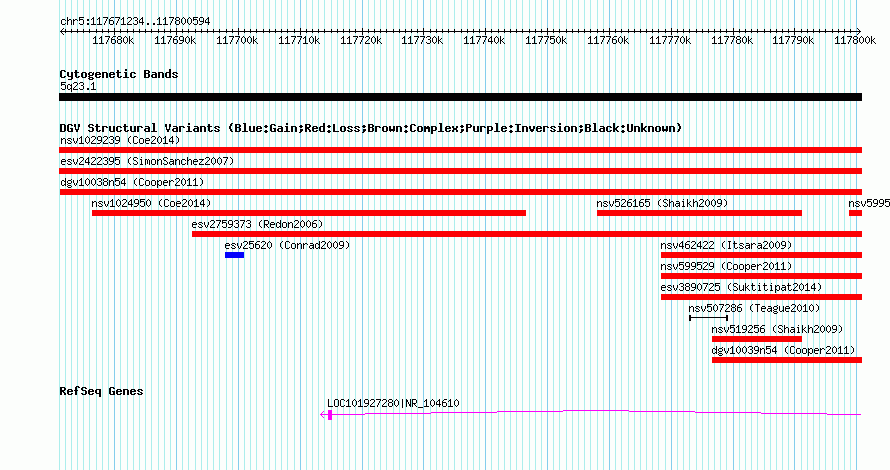Screen dimensions: 890x470
Task: Click the 117730k ruler position
Action: point(422,40)
